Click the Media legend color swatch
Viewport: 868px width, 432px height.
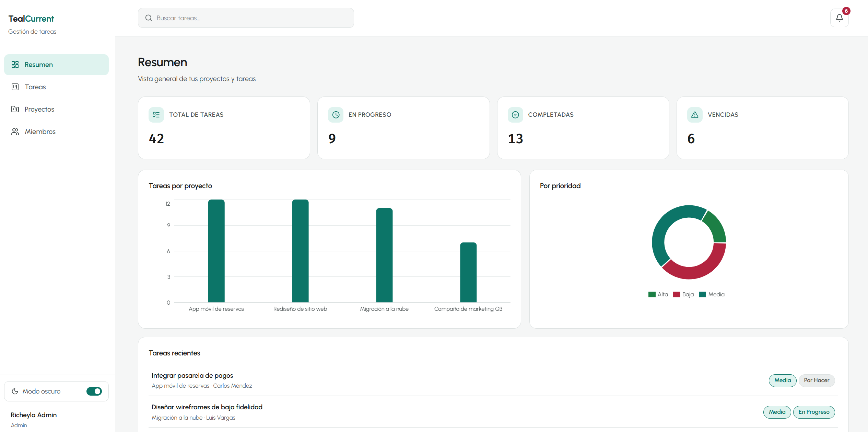coord(702,294)
